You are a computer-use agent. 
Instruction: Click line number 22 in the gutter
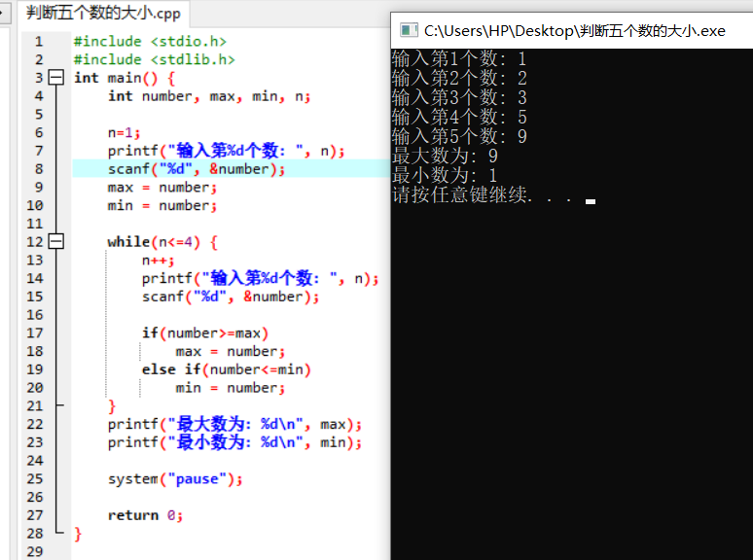[35, 424]
